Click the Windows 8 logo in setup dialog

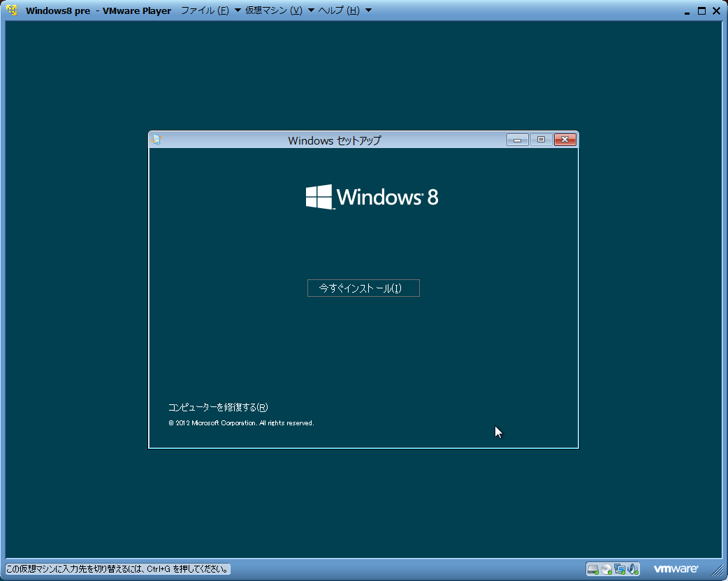pyautogui.click(x=372, y=197)
